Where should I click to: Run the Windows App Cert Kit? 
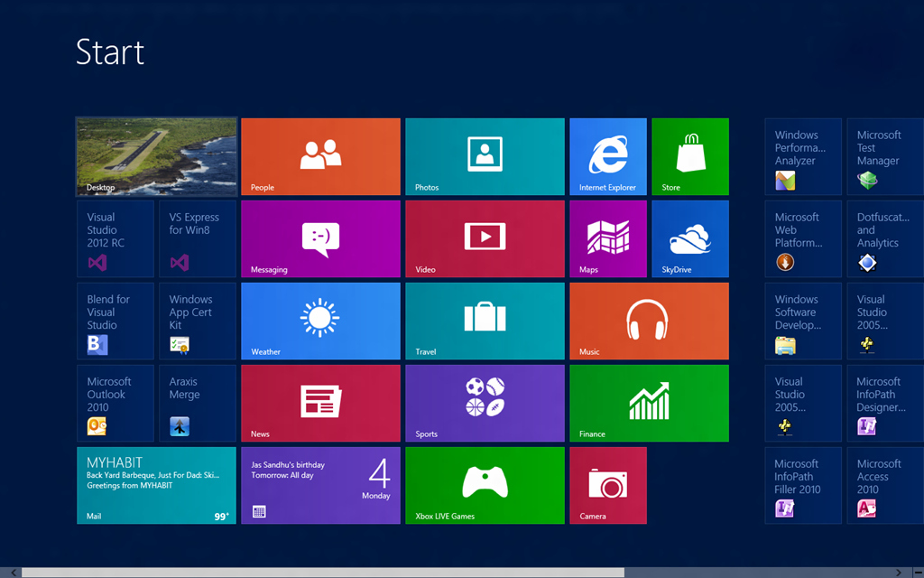pyautogui.click(x=197, y=321)
